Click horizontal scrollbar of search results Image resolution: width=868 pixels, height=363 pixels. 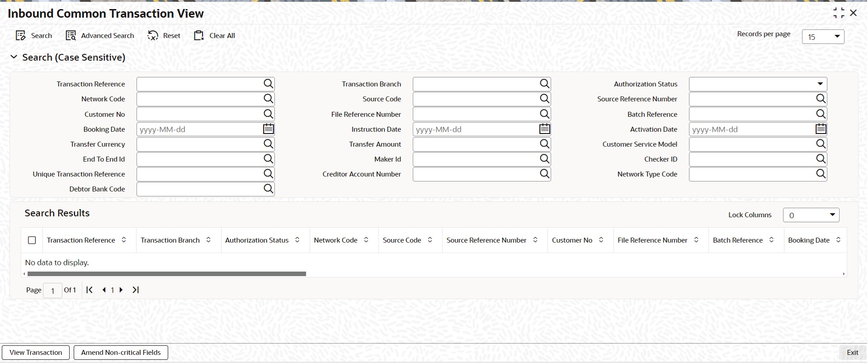(166, 274)
